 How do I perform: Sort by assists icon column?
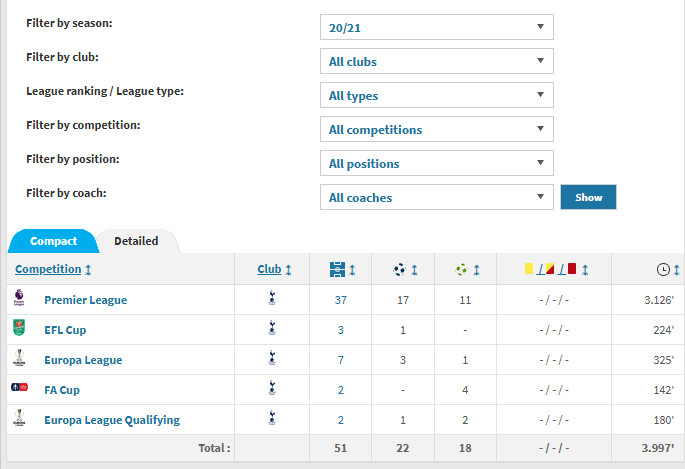coord(461,269)
